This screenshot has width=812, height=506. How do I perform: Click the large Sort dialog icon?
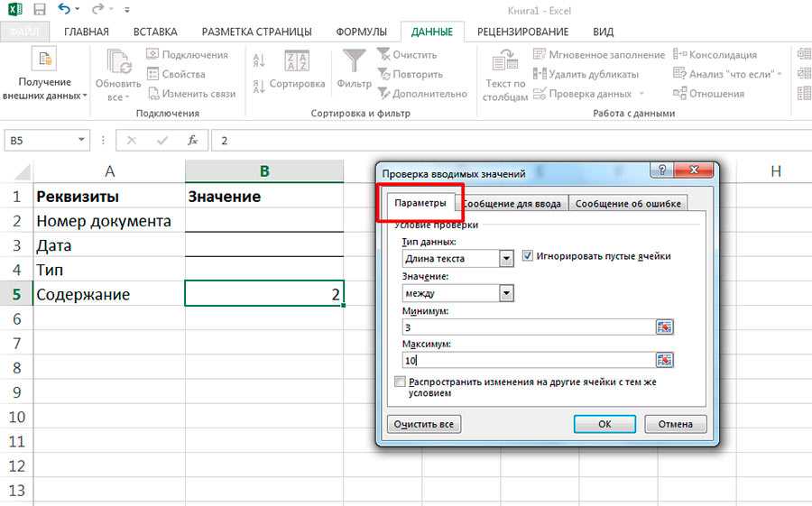pos(297,63)
